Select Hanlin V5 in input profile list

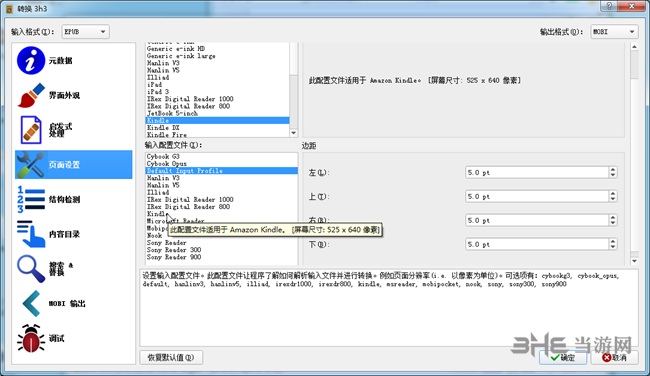221,185
